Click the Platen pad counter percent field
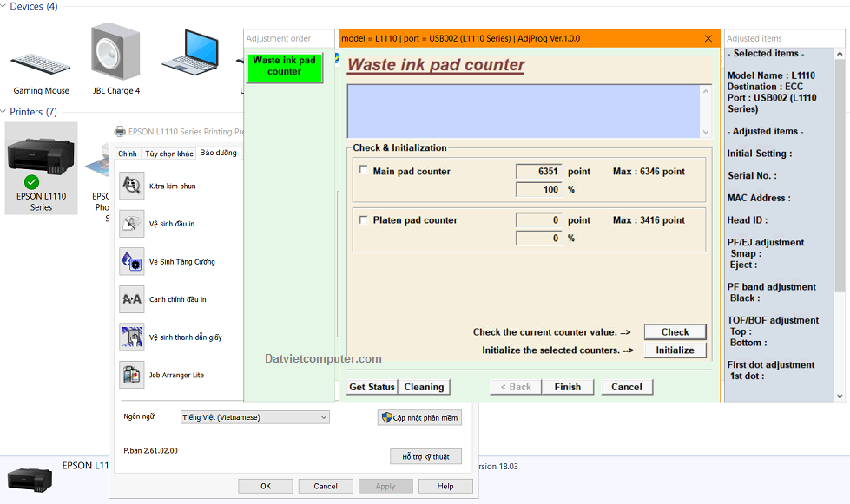The image size is (850, 504). (539, 239)
